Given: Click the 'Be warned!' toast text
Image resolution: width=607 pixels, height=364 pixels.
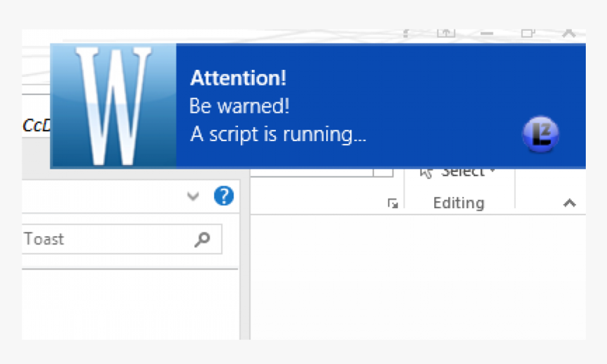Looking at the screenshot, I should point(239,106).
